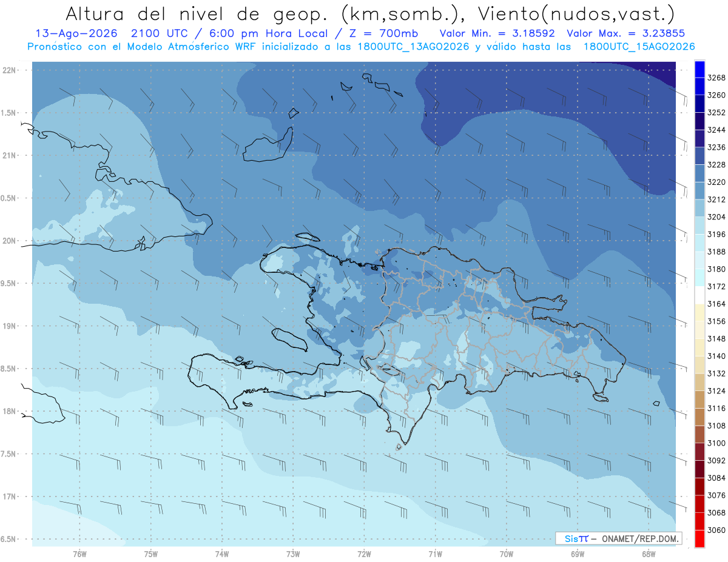Click 'Valor Max. = 3.23855' text
This screenshot has width=728, height=562.
[x=627, y=33]
